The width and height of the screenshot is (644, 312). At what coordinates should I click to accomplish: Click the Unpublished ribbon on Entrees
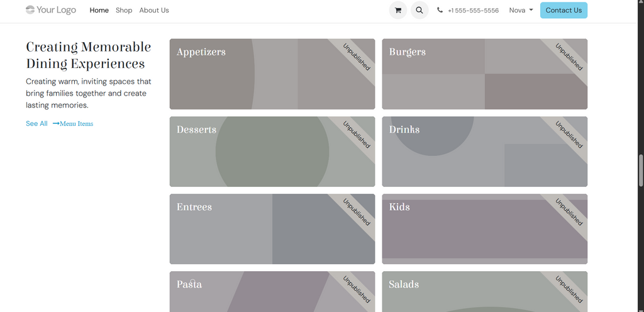coord(356,212)
